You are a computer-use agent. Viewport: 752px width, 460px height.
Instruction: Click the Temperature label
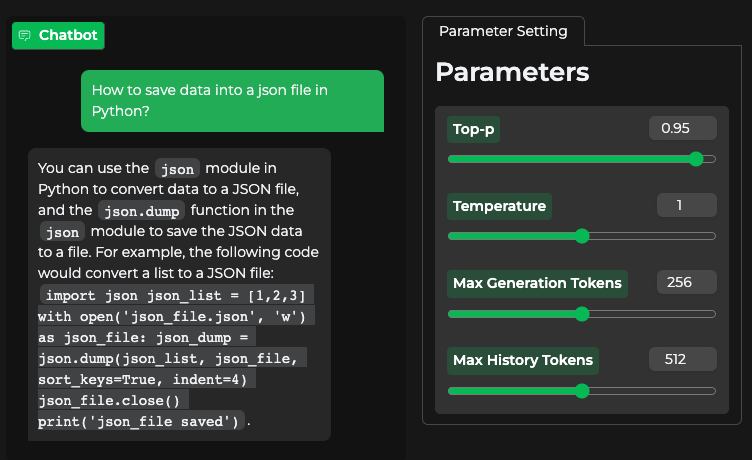click(x=499, y=206)
